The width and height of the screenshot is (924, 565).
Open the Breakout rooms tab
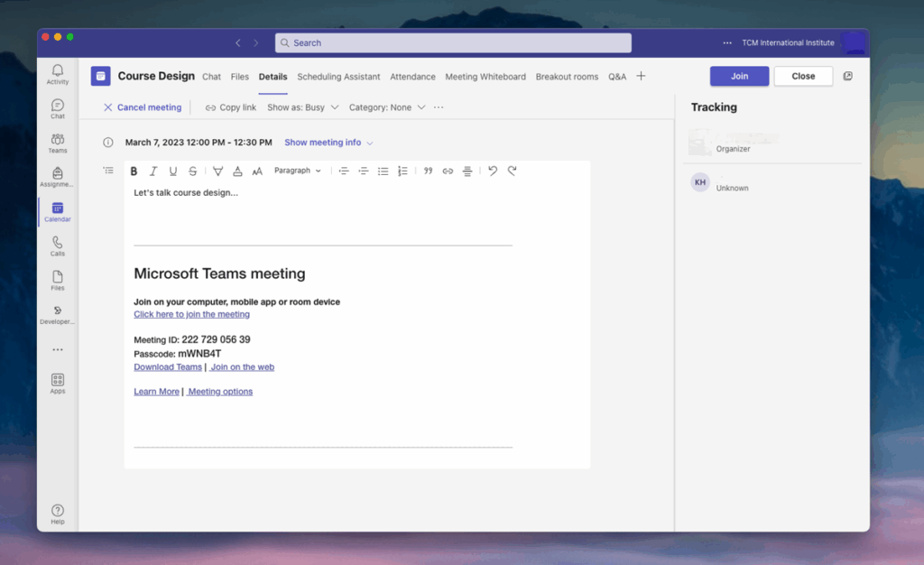(567, 77)
